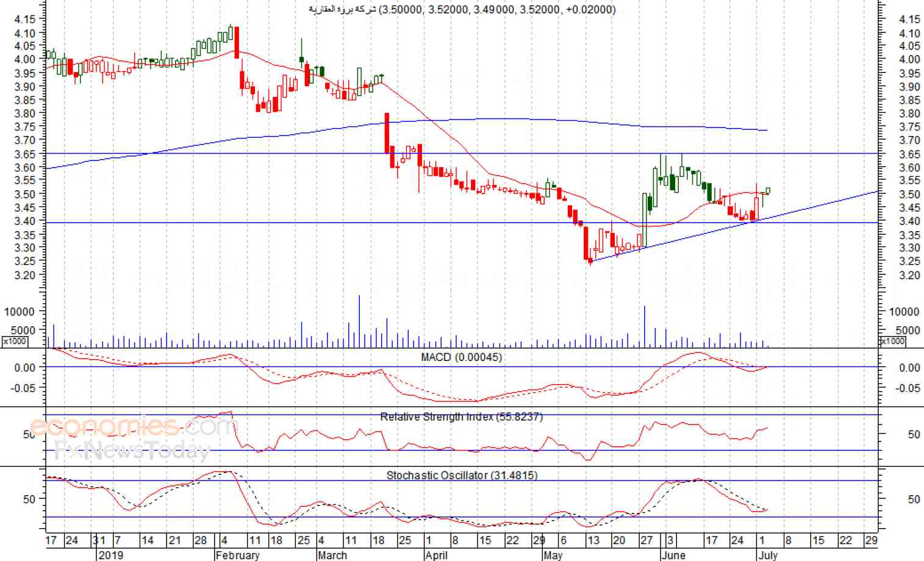Select the MACD (0.00045) indicator label
Image resolution: width=924 pixels, height=561 pixels.
click(462, 357)
